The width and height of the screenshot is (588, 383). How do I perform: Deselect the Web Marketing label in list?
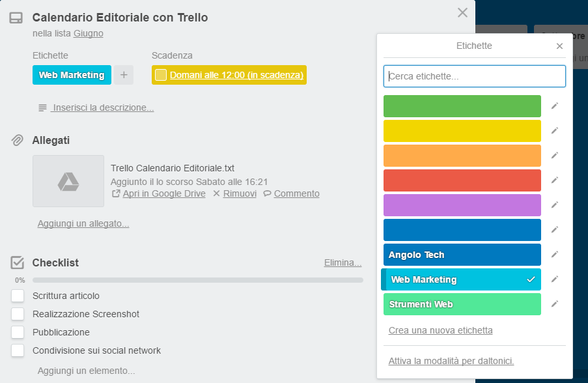click(461, 279)
